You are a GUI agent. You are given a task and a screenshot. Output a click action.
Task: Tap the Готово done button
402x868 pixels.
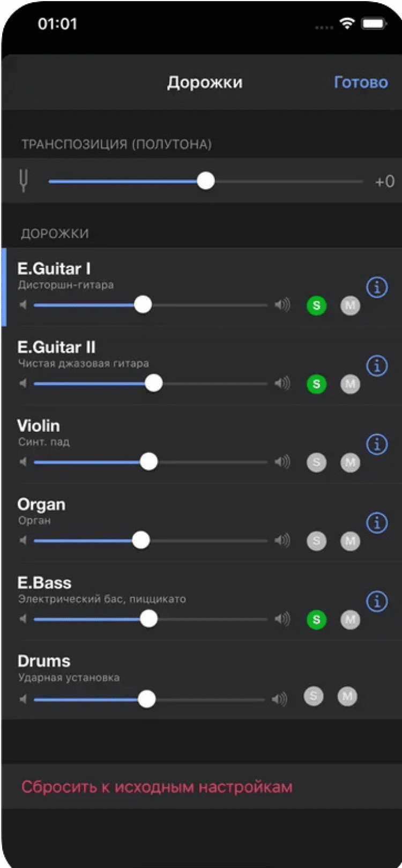(361, 82)
